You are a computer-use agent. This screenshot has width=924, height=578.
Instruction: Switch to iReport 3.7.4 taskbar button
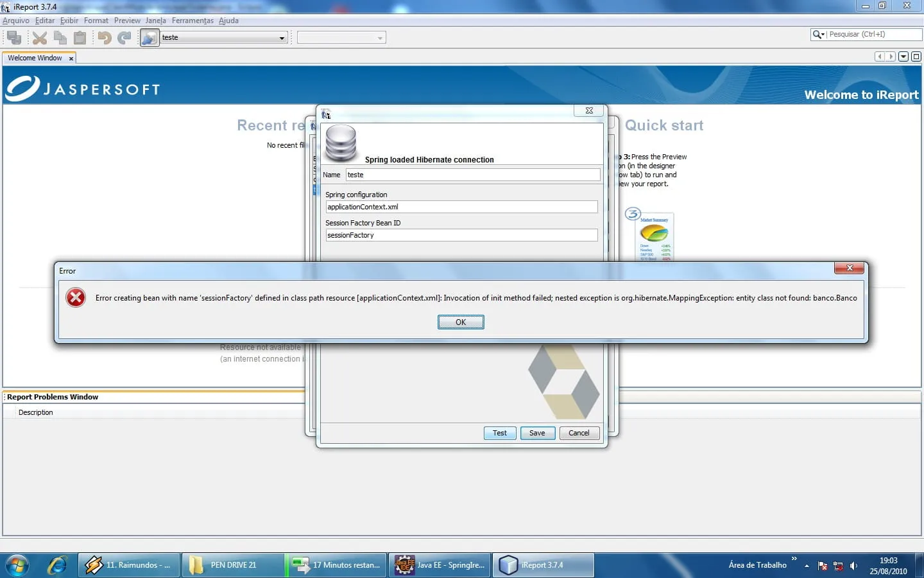coord(543,565)
